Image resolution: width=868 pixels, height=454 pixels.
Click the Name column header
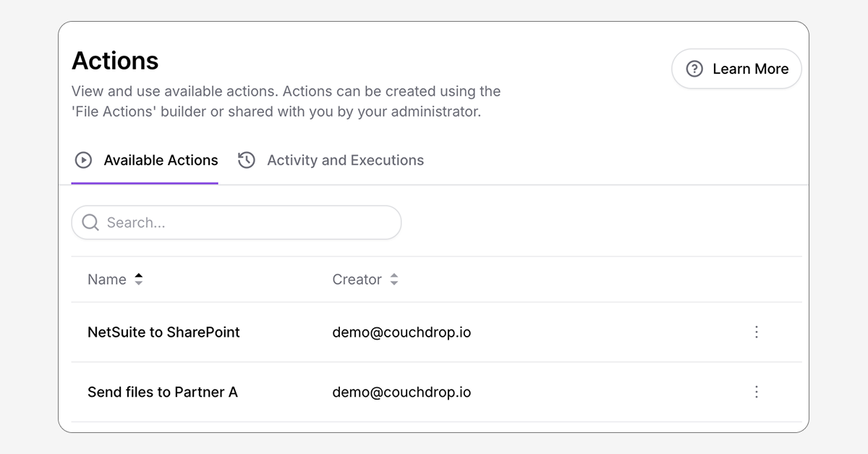point(106,279)
